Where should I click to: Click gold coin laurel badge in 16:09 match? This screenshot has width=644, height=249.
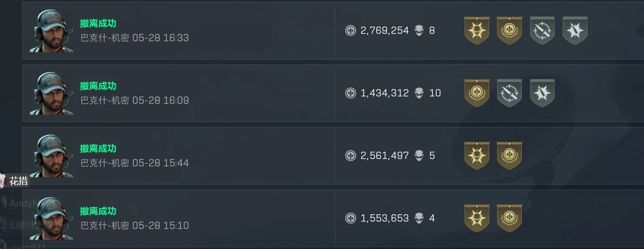click(x=477, y=93)
